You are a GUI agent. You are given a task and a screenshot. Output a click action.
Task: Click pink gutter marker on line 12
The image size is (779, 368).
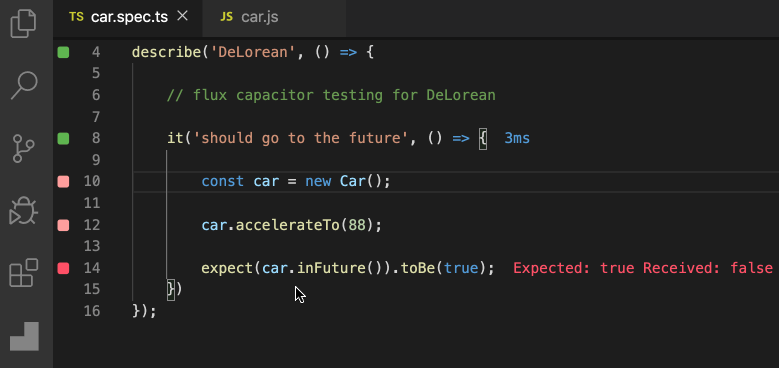coord(63,225)
